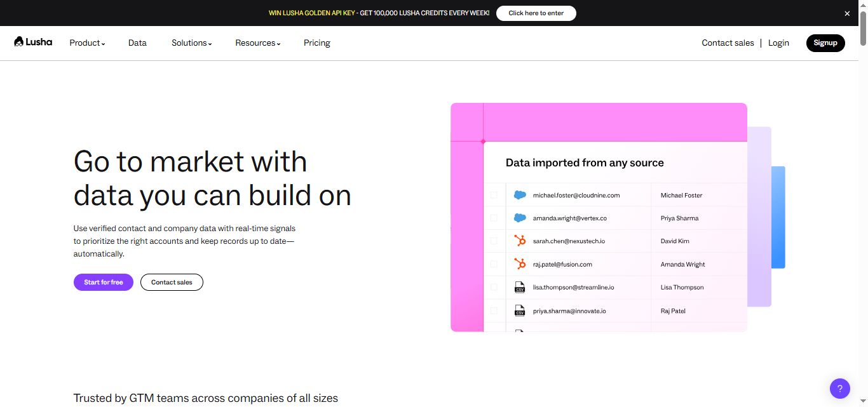The height and width of the screenshot is (407, 868).
Task: Click the HubSpot icon beside raj.patel@fusion.com
Action: pos(520,264)
